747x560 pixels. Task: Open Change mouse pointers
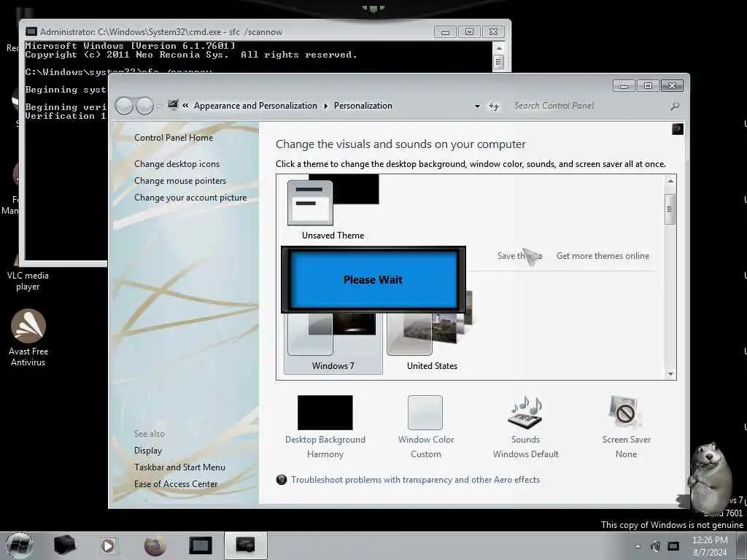(180, 181)
